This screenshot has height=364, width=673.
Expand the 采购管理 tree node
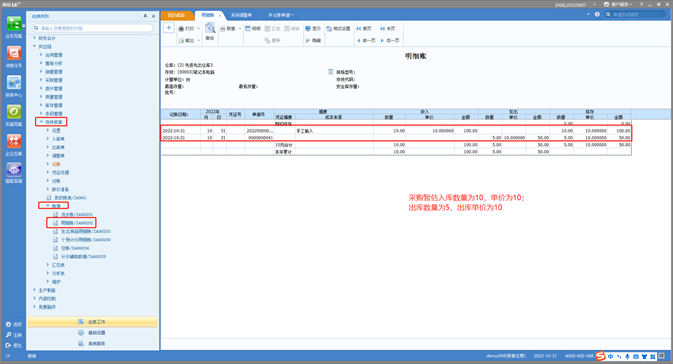tap(41, 80)
